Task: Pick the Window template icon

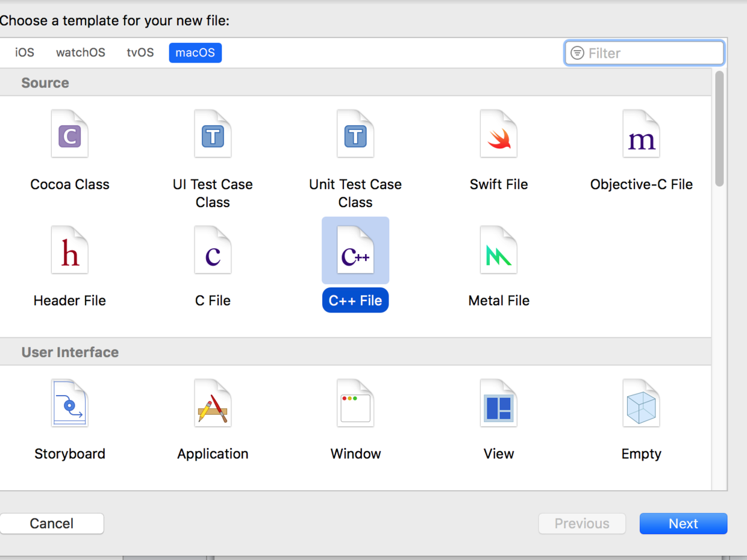Action: coord(355,403)
